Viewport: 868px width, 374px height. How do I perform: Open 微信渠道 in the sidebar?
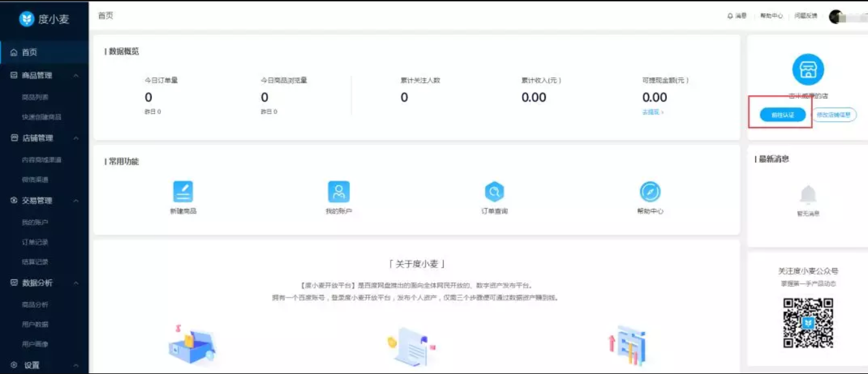[35, 180]
